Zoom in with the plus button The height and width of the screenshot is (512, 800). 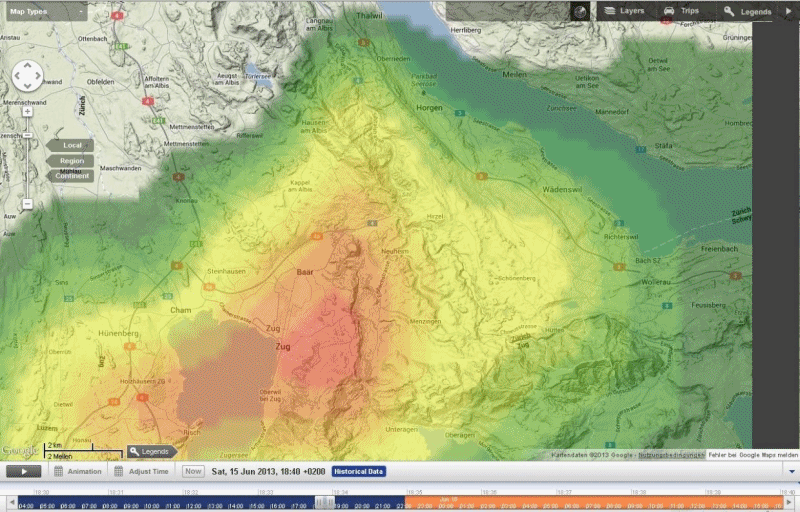27,111
